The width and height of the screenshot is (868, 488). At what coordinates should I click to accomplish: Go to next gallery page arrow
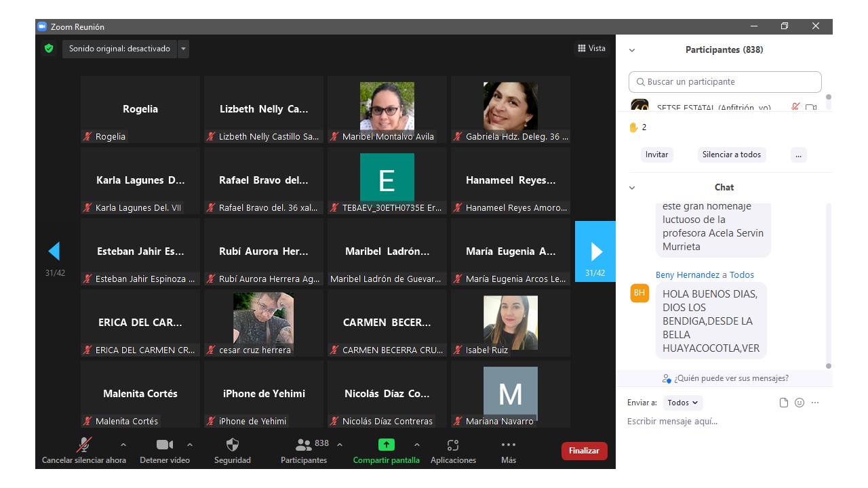click(595, 251)
